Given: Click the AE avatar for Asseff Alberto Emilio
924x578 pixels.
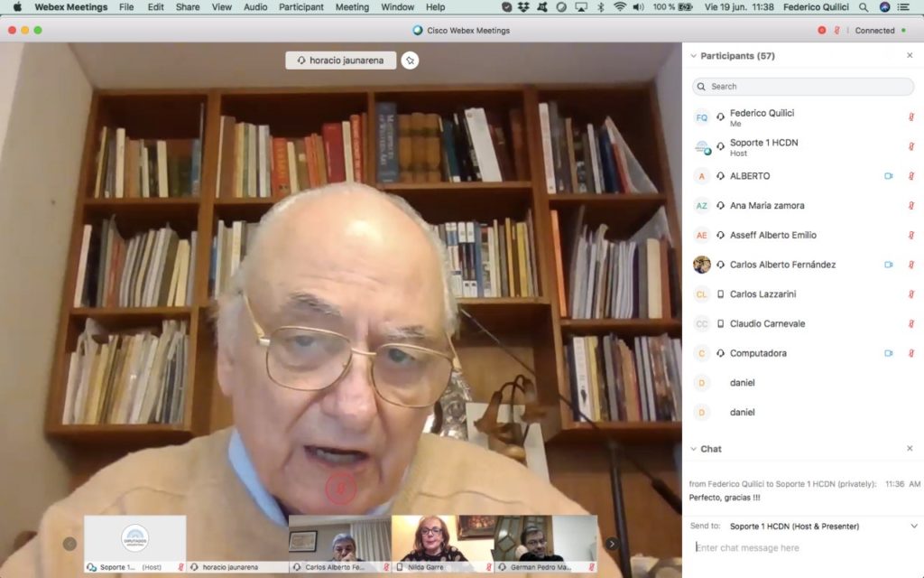Looking at the screenshot, I should (701, 235).
